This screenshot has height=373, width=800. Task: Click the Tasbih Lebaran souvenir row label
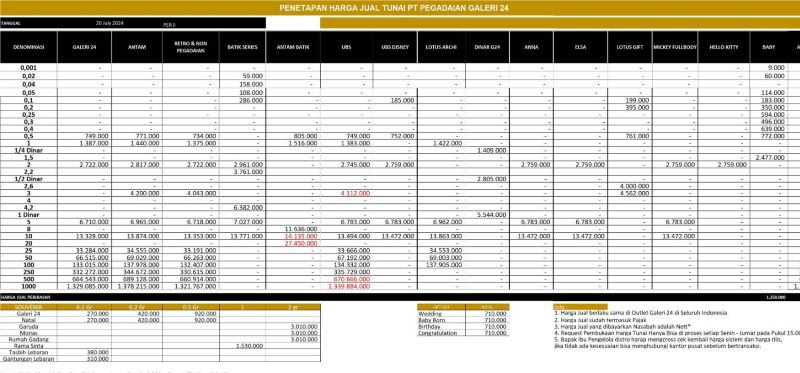29,352
